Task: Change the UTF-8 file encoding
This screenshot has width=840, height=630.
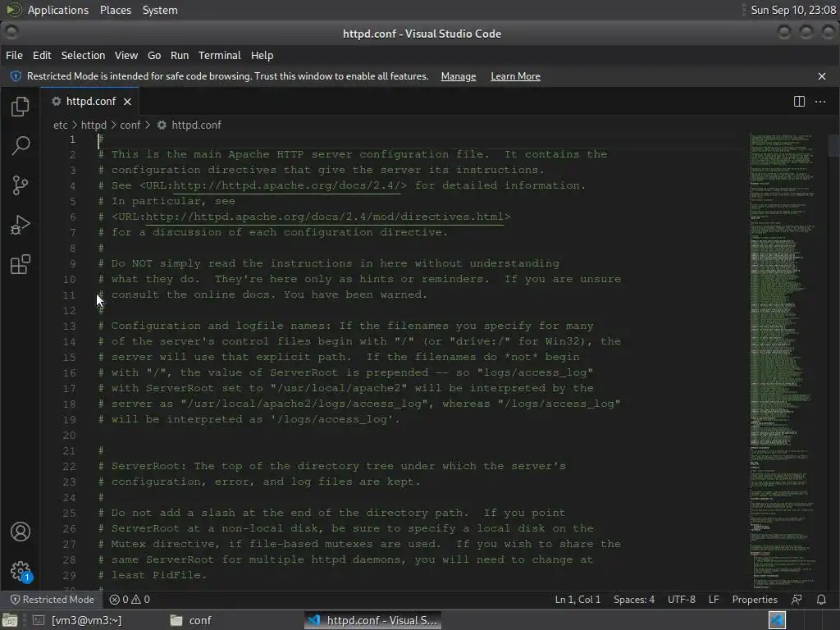Action: (682, 600)
